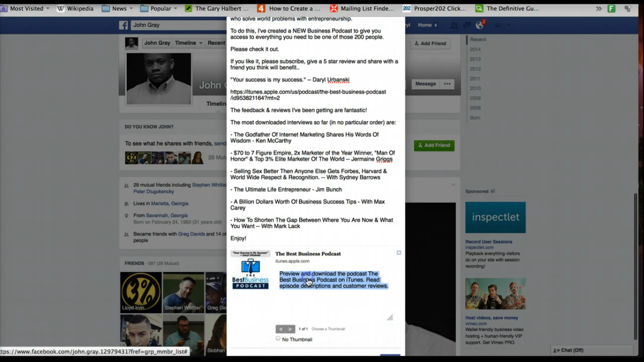Select Recent in the timeline navigator

click(x=478, y=40)
